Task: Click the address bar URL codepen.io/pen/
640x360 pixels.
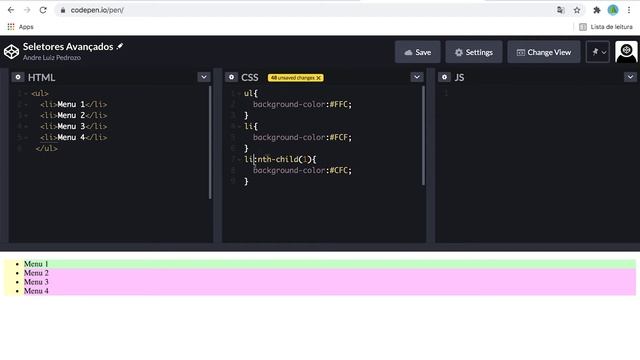Action: click(x=97, y=10)
